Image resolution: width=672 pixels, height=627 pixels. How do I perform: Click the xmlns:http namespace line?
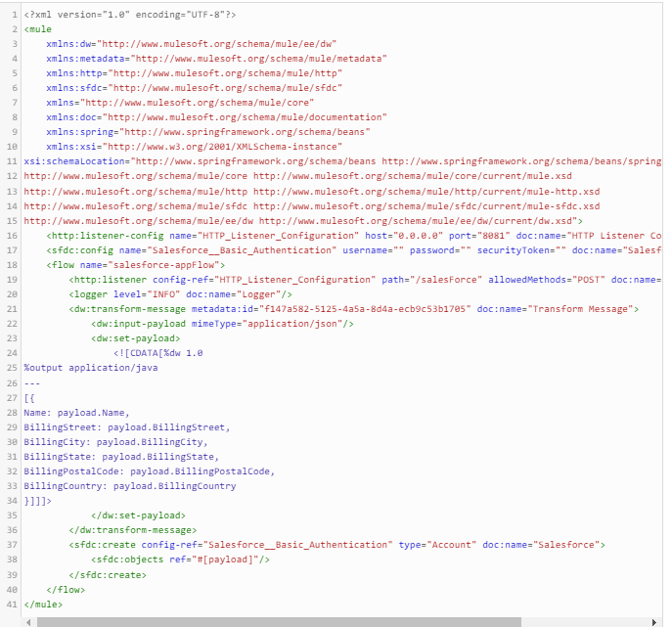pyautogui.click(x=194, y=73)
